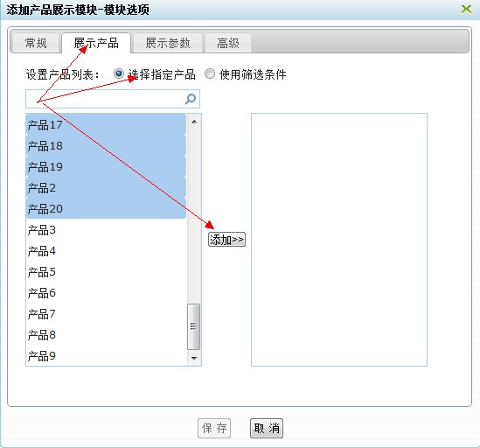Click the magnifier search icon
480x448 pixels.
(191, 99)
